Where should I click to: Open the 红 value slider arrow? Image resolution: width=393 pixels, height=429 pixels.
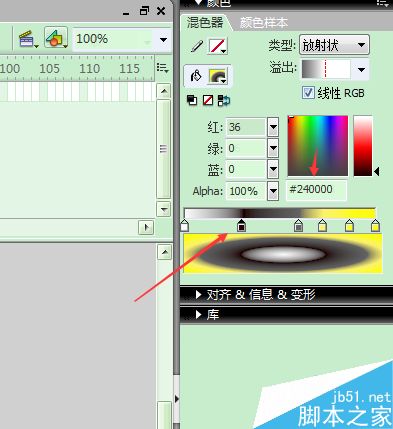point(273,127)
